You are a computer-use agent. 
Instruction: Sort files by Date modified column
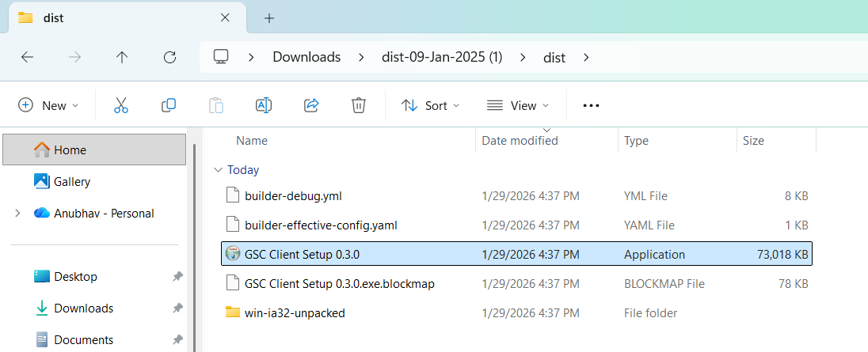[x=520, y=141]
